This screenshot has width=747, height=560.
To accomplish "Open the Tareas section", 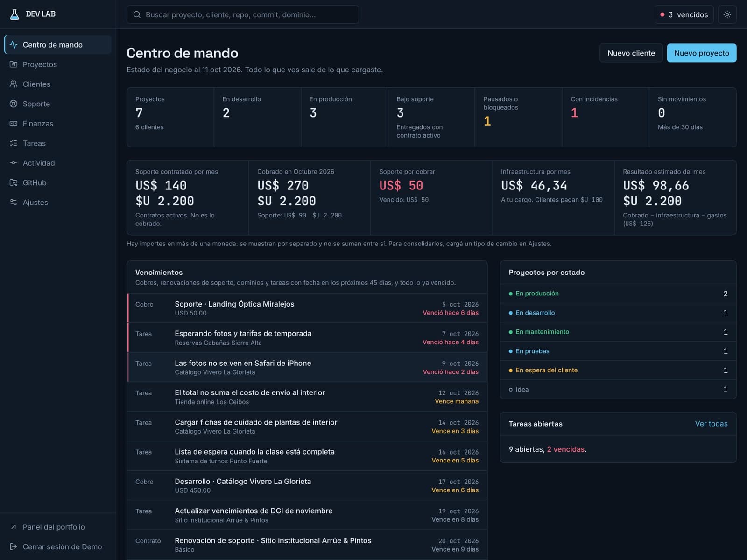I will click(x=58, y=143).
